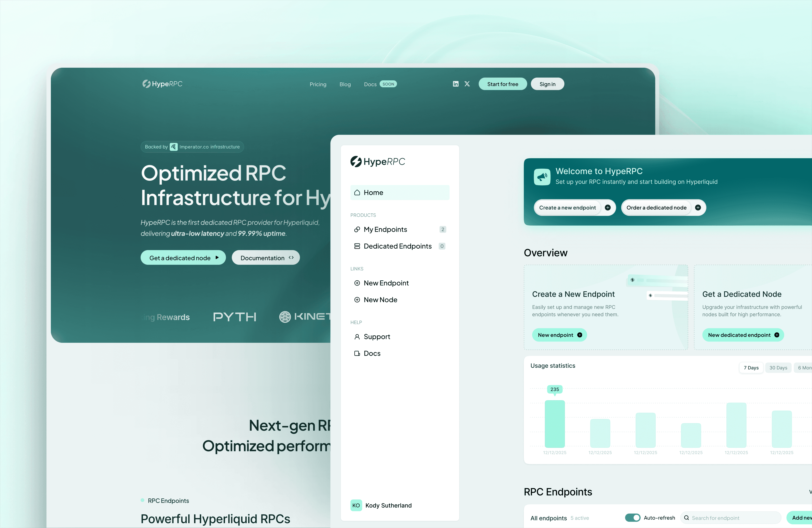The image size is (812, 528).
Task: Click the PYTH logo on the landing page
Action: [x=235, y=317]
